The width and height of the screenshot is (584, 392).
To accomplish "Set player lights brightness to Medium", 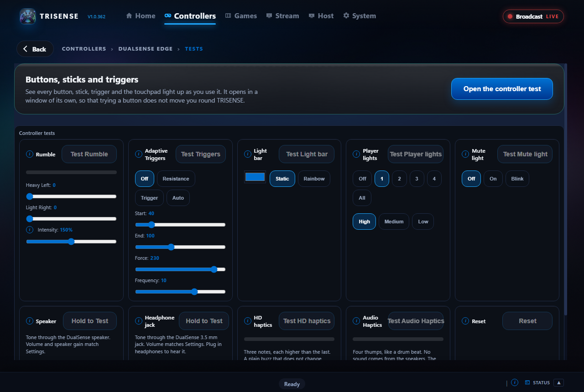I will click(x=394, y=222).
